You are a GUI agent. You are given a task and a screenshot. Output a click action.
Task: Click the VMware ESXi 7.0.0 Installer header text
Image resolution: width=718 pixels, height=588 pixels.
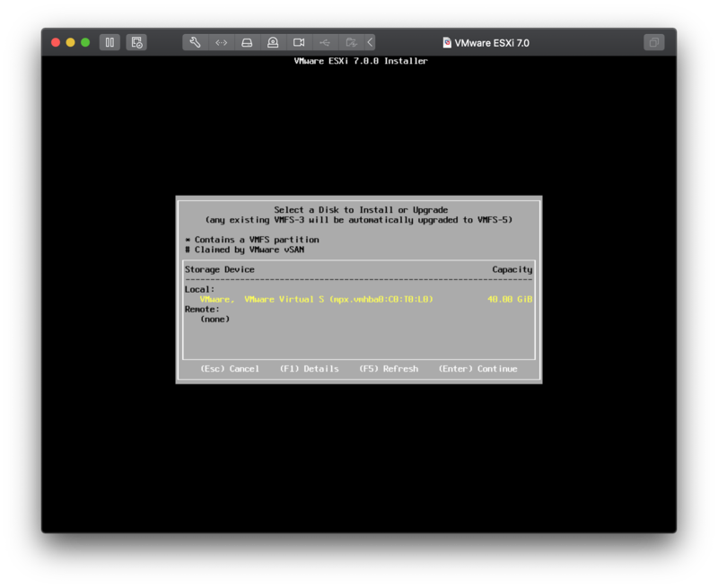[x=361, y=61]
